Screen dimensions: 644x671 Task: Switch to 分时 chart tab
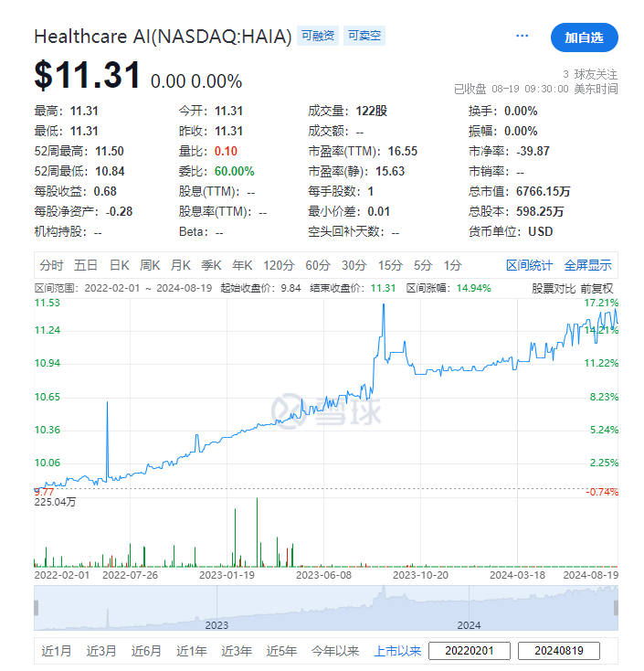pyautogui.click(x=51, y=265)
